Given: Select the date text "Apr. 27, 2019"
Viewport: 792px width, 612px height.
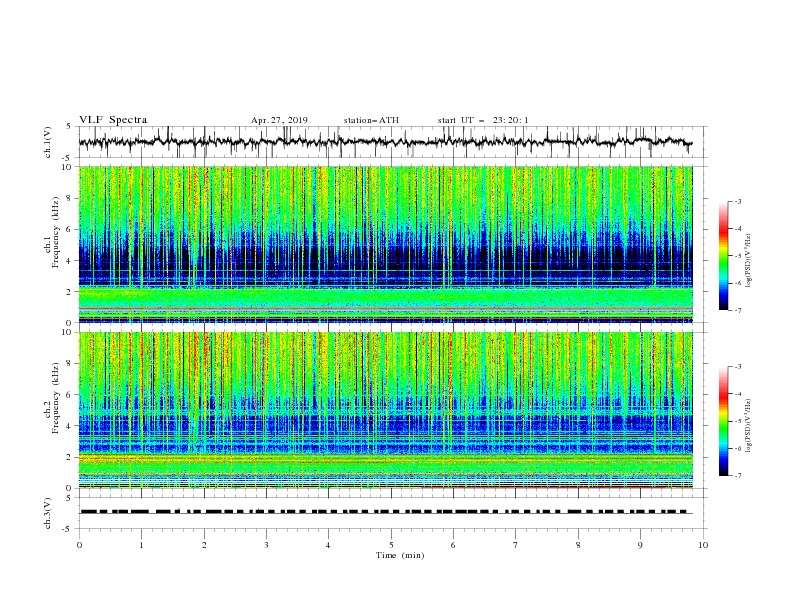Looking at the screenshot, I should (x=279, y=120).
